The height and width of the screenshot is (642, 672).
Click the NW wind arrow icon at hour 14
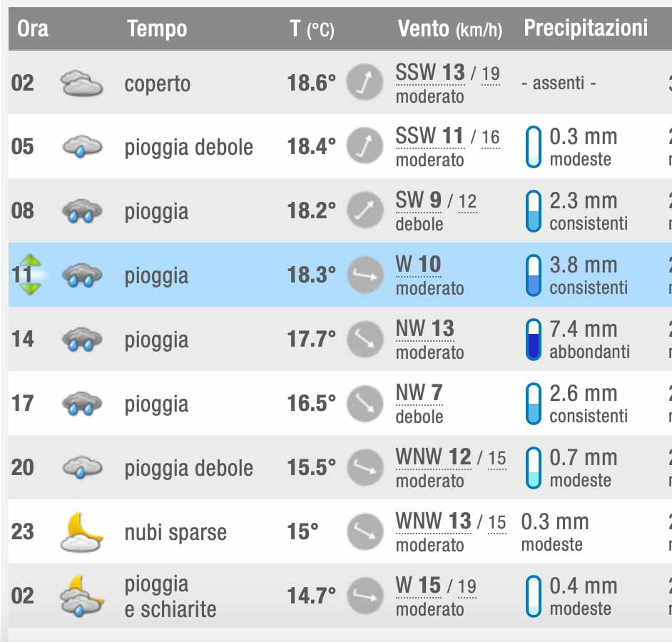click(x=365, y=339)
